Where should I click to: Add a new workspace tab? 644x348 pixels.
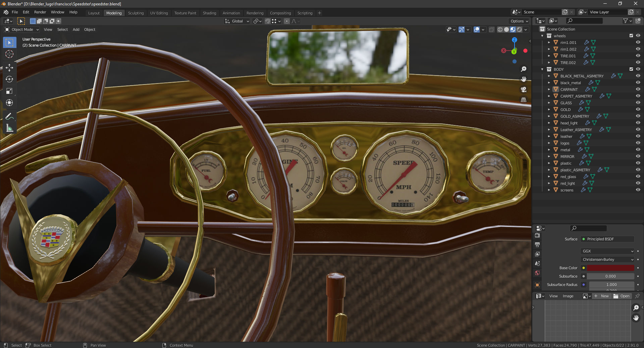pos(319,13)
